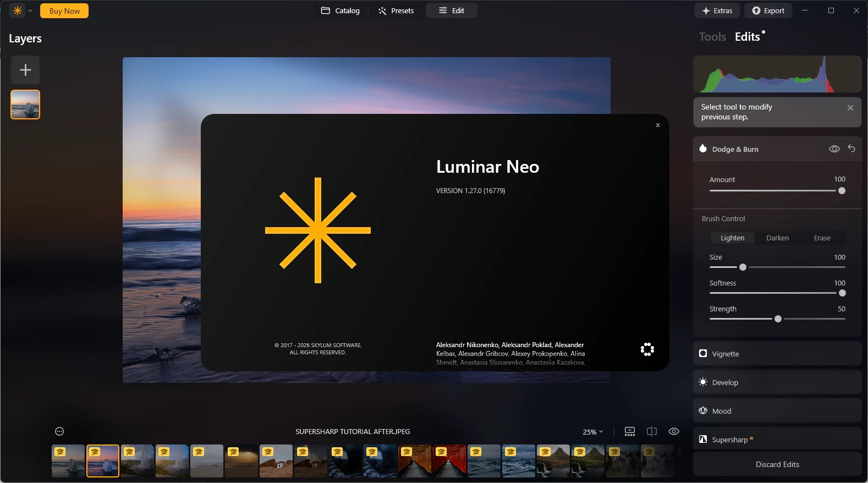This screenshot has height=483, width=868.
Task: Select the vivid red torii gates thumbnail
Action: pyautogui.click(x=449, y=461)
